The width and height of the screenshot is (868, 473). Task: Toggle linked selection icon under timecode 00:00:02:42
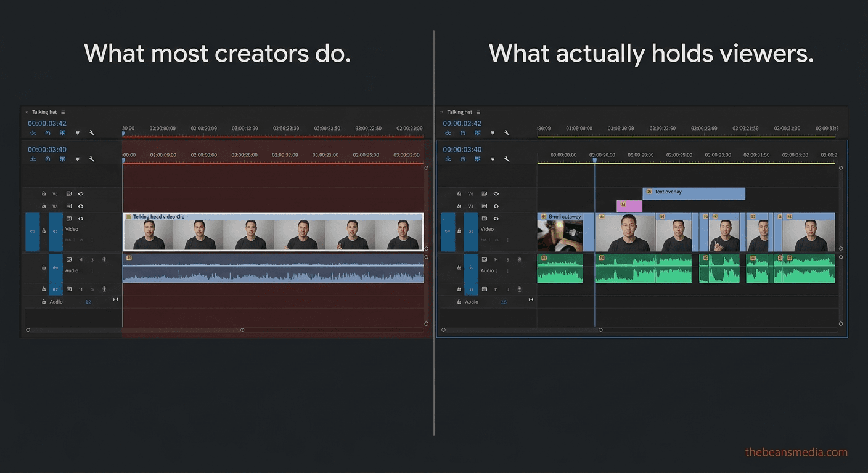[463, 133]
